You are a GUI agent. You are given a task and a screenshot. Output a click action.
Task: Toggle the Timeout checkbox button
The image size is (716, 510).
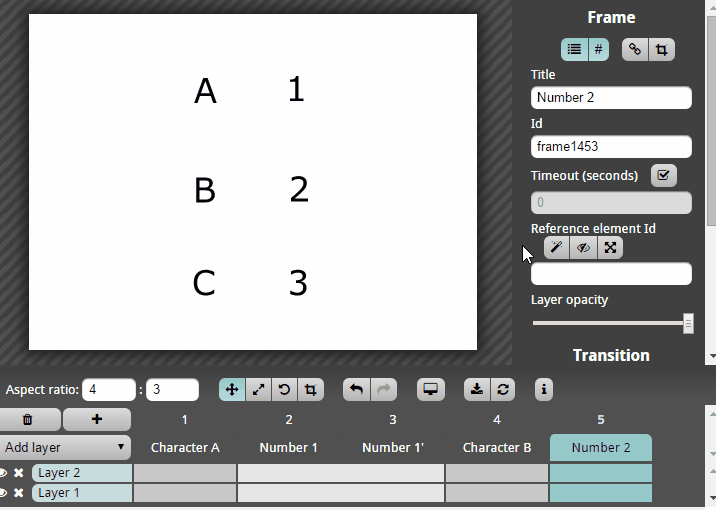pos(663,175)
